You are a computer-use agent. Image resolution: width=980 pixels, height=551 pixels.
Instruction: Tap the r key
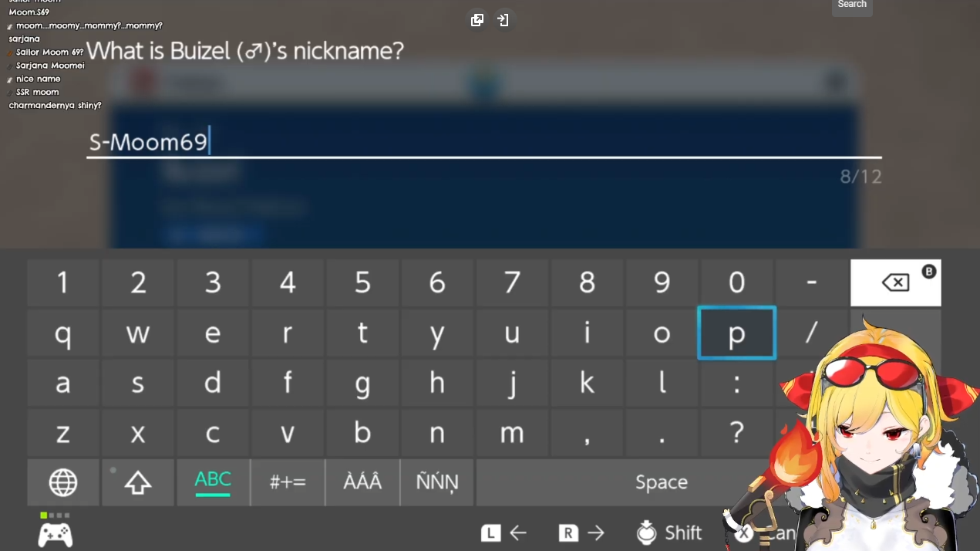pyautogui.click(x=288, y=333)
